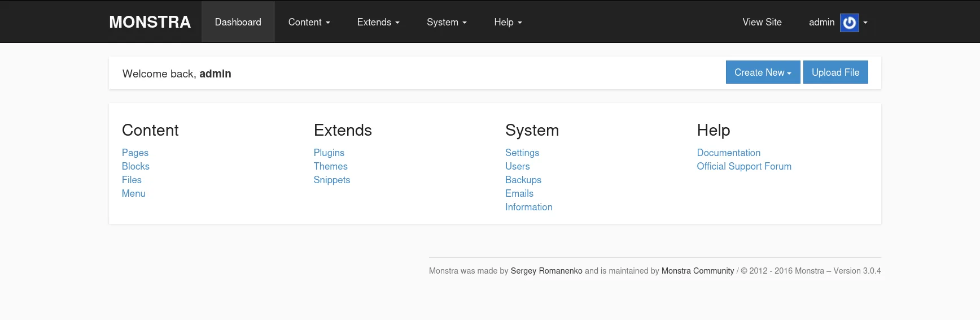Click the System section heading
The image size is (980, 320).
coord(532,130)
